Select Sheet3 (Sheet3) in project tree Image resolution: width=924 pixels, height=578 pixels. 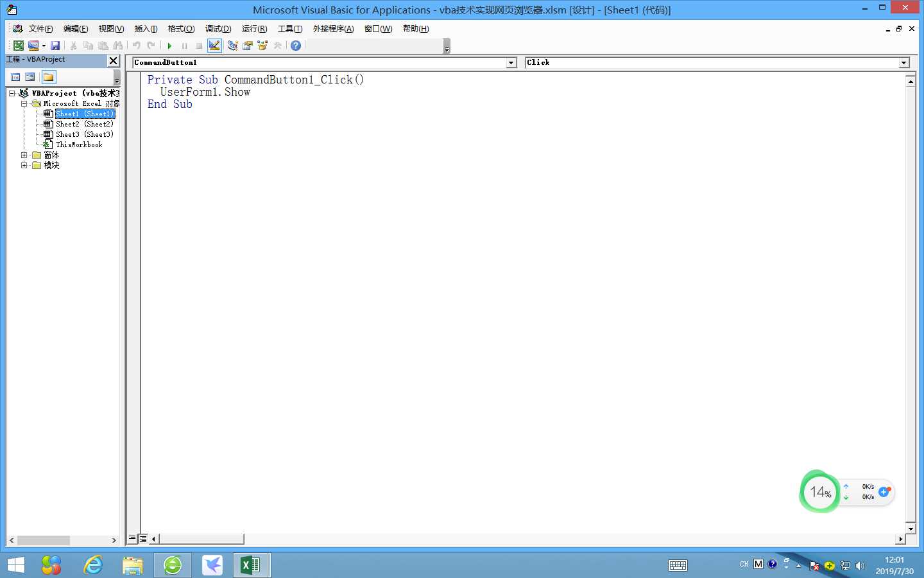coord(85,134)
